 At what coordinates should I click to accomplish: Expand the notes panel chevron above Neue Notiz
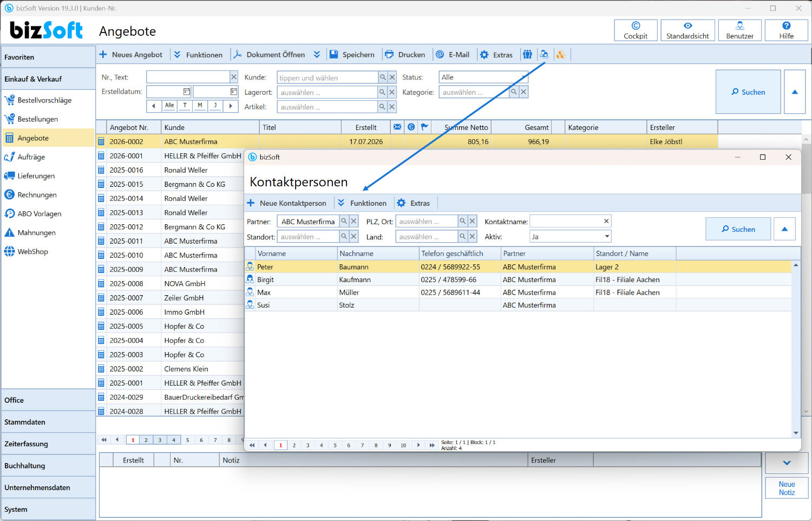pos(787,463)
